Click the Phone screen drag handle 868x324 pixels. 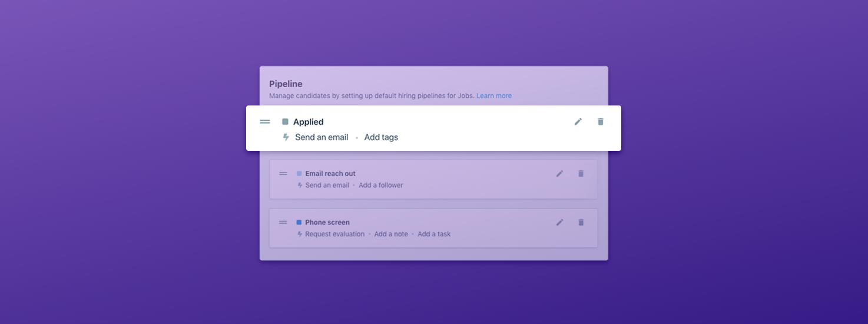point(283,222)
